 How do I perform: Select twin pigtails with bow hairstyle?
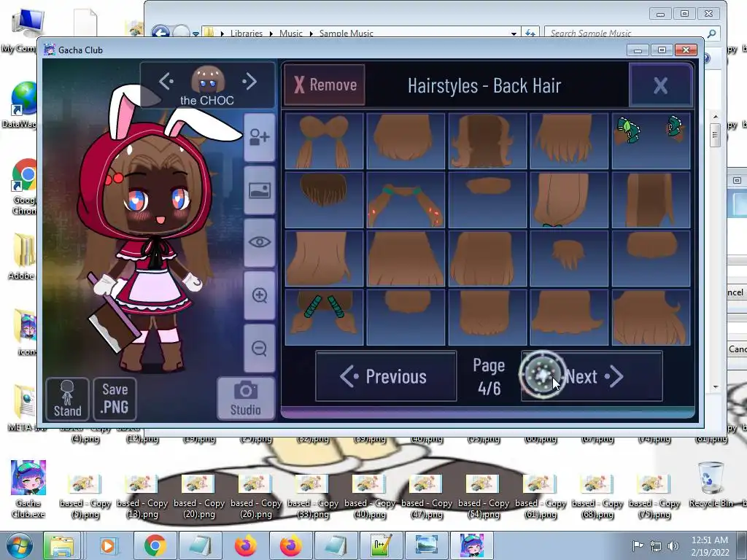pyautogui.click(x=324, y=141)
